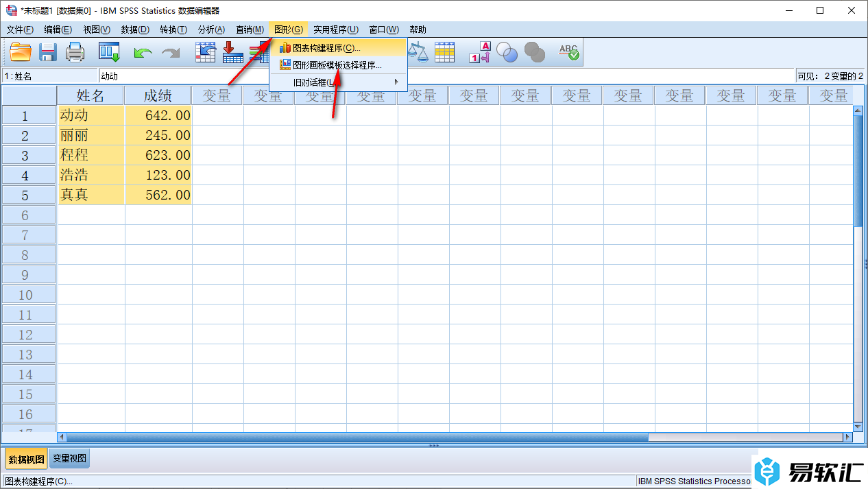Click IBM SPSS Statistics Processor status text
The width and height of the screenshot is (868, 489).
point(694,481)
